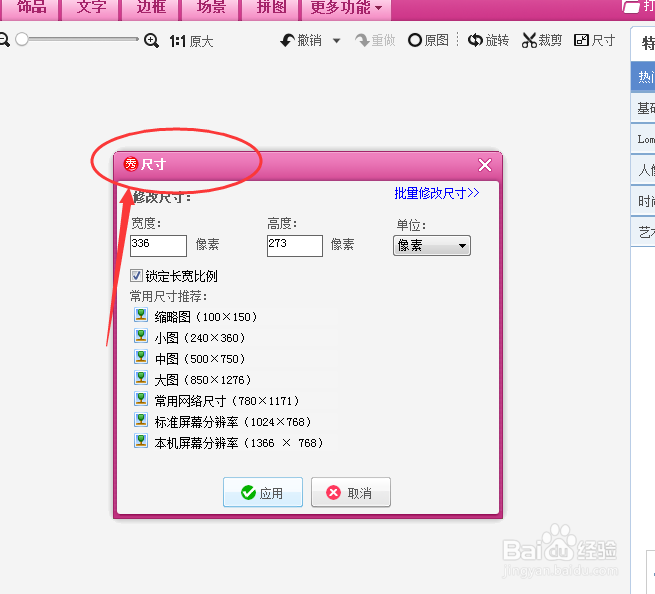Click the Redo (重做) icon

(362, 41)
